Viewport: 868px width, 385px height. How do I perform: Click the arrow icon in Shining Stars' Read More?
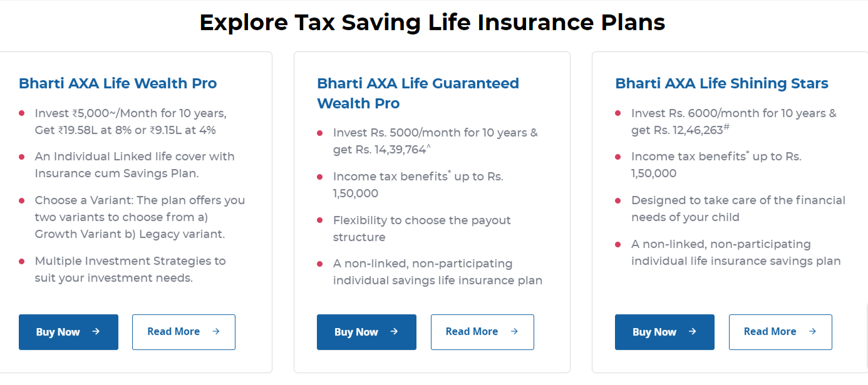pos(812,332)
